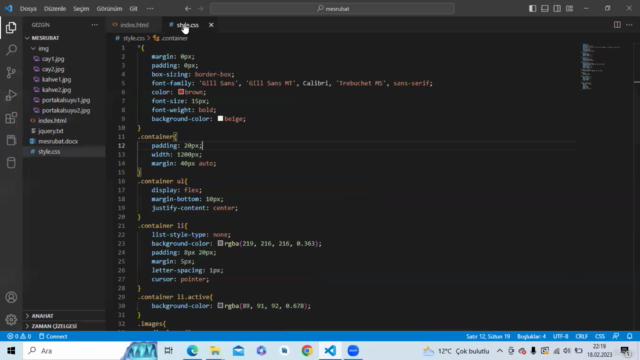Click errors and warnings count in status bar
This screenshot has height=360, width=640.
19,336
